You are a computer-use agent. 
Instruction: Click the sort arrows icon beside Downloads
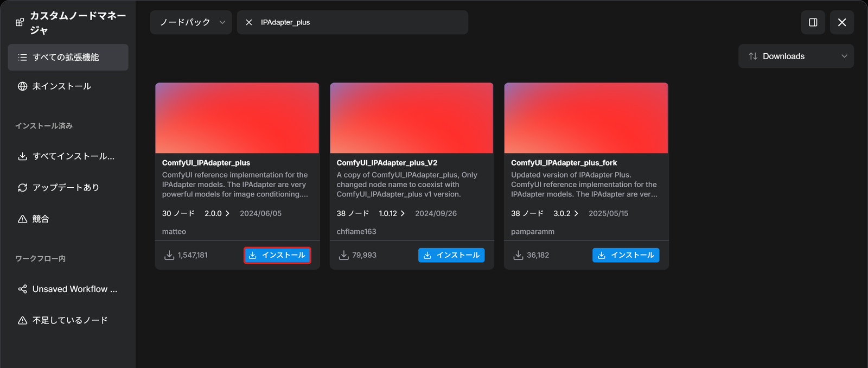point(753,56)
